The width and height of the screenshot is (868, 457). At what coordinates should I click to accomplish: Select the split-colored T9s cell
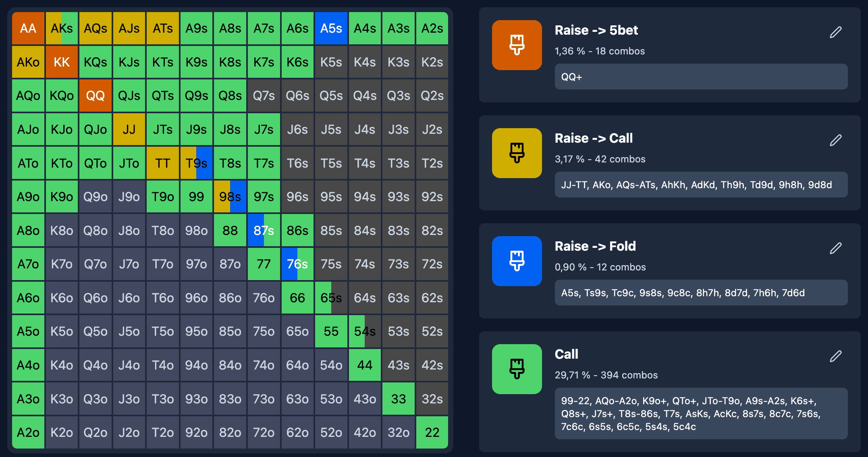tap(196, 163)
